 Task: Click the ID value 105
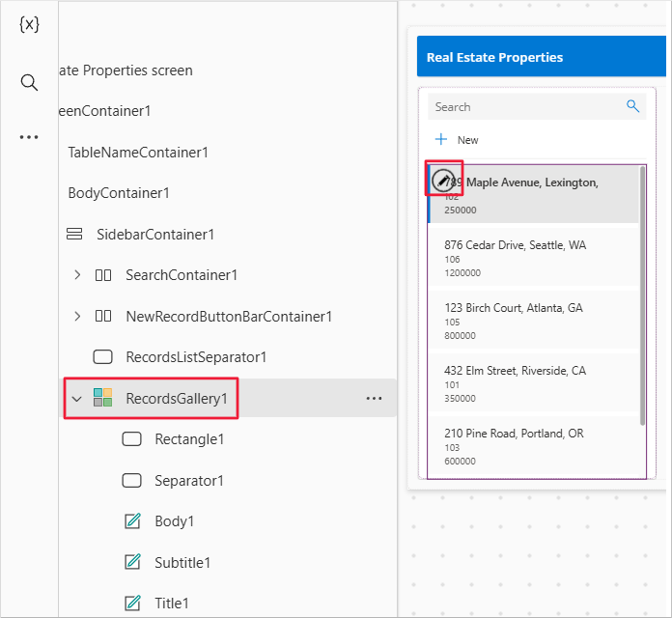point(452,322)
